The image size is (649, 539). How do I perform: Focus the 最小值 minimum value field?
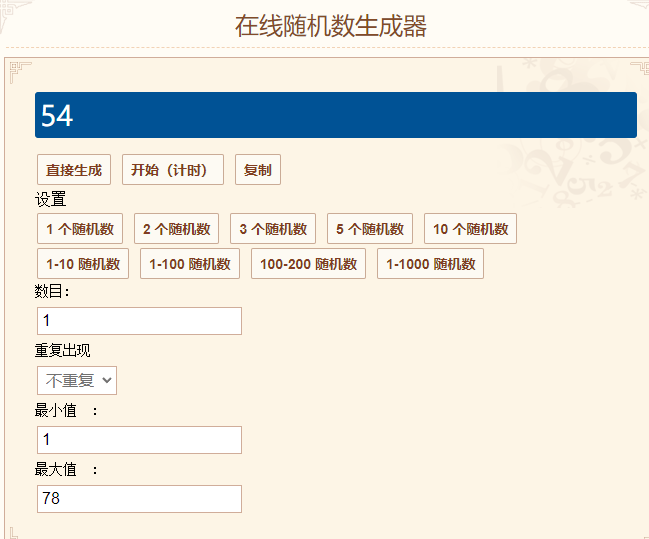click(x=139, y=440)
